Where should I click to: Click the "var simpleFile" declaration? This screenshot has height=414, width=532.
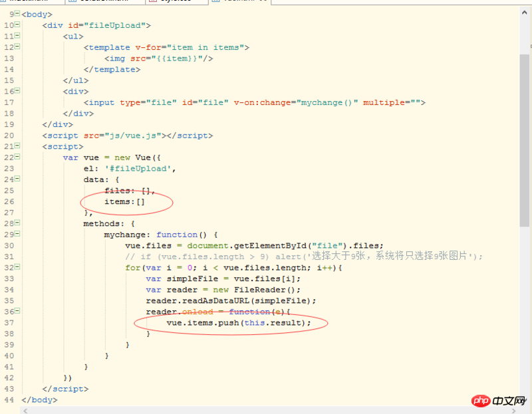tap(182, 278)
